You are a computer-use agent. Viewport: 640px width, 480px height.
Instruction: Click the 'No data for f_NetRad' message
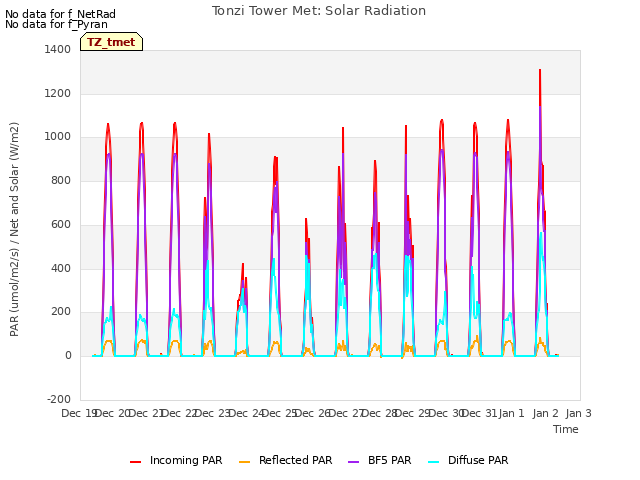point(60,14)
